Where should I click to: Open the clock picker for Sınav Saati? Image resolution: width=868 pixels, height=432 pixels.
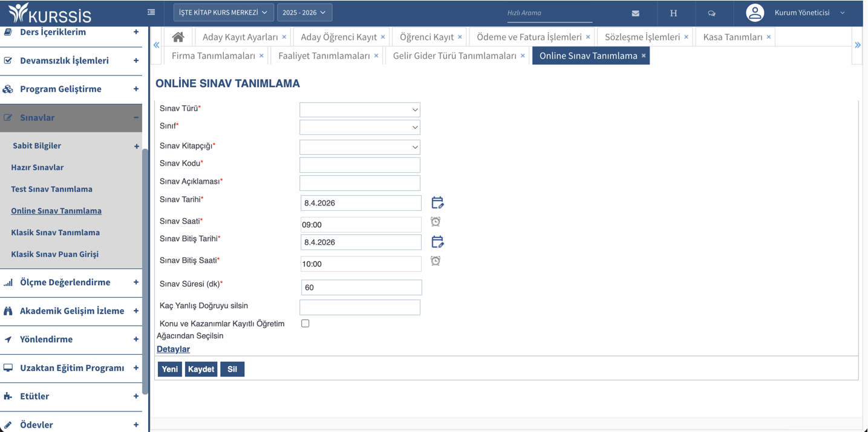coord(436,222)
